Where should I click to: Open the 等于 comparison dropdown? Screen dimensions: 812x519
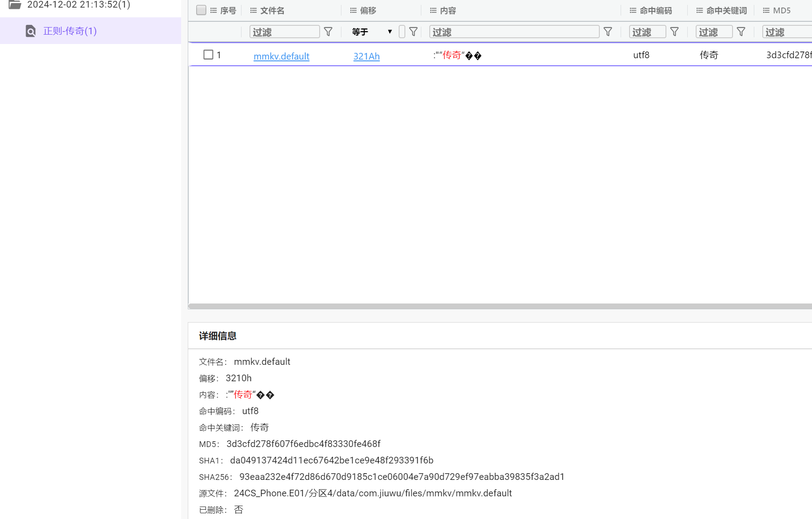pyautogui.click(x=372, y=32)
